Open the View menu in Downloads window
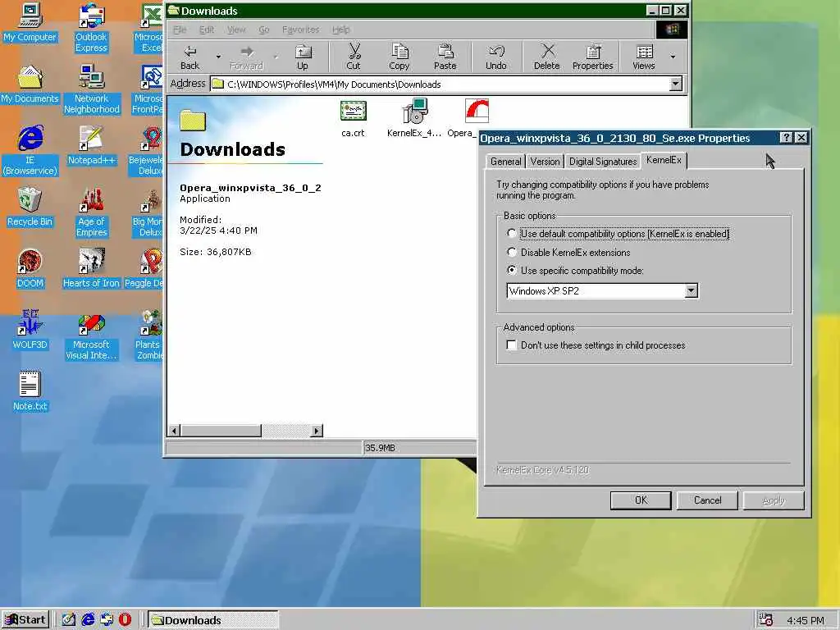 click(236, 30)
